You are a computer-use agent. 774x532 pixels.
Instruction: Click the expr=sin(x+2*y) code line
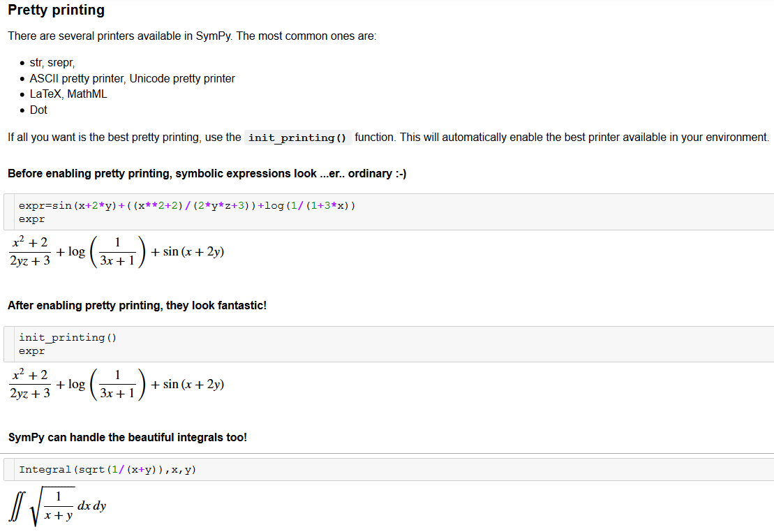tap(186, 205)
